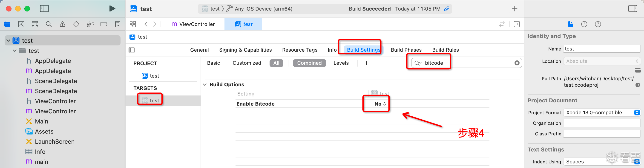Toggle the left navigator sidebar
Screen dimensions: 644x168
44,9
